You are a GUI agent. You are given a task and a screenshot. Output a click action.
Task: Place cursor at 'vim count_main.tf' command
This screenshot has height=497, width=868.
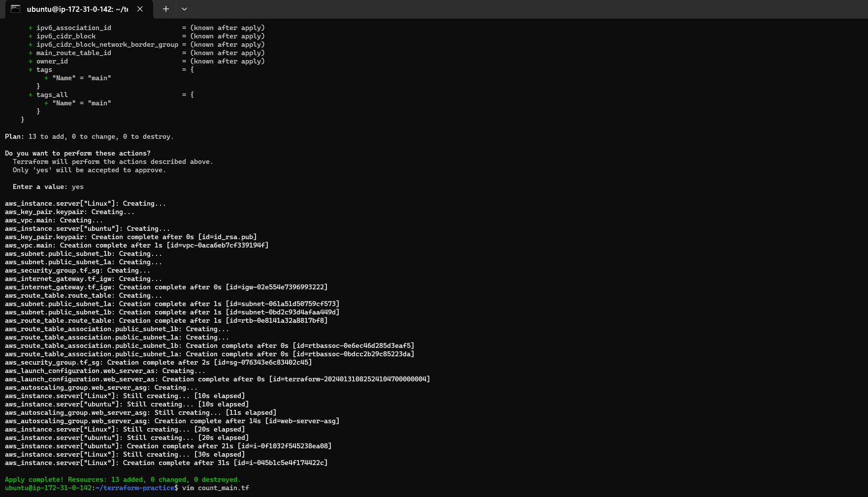point(216,488)
